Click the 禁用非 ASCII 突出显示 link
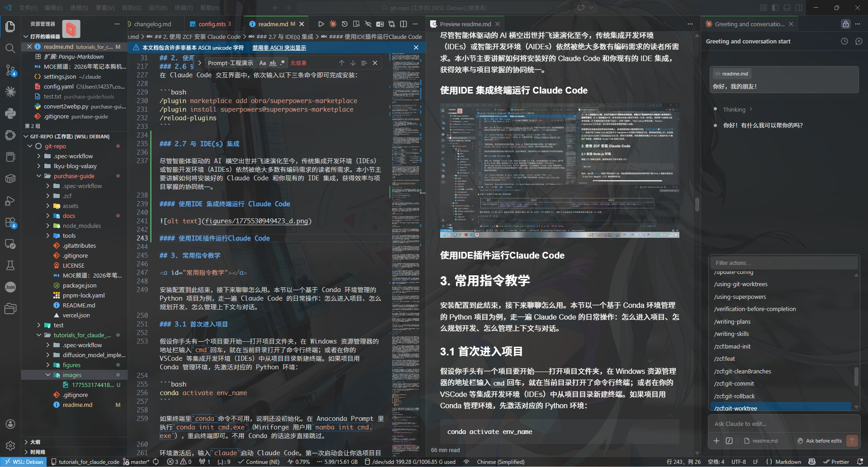Image resolution: width=868 pixels, height=467 pixels. click(279, 47)
